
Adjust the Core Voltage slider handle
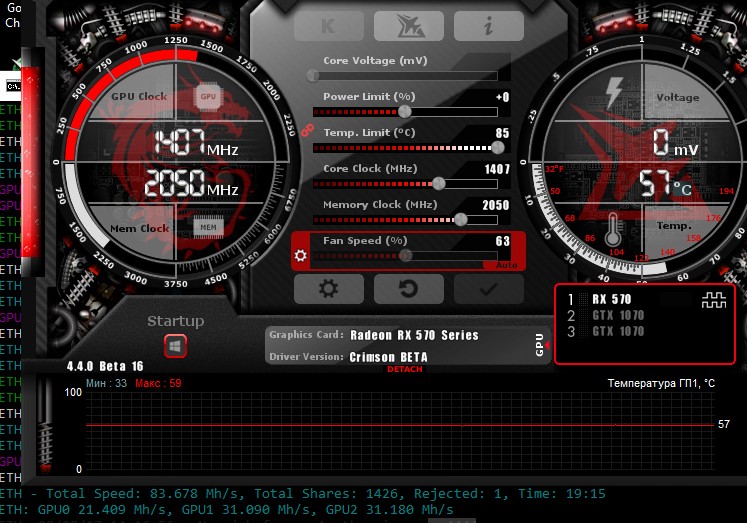tap(313, 75)
